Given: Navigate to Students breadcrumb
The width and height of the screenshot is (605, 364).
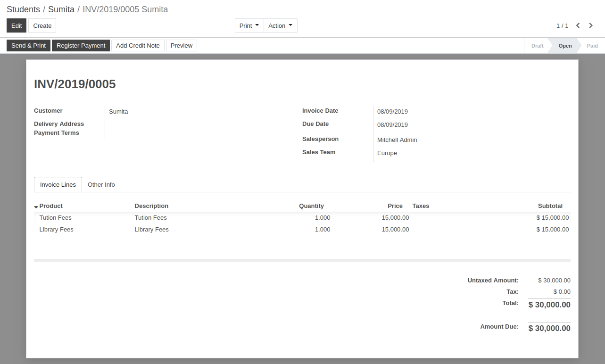Looking at the screenshot, I should 23,9.
